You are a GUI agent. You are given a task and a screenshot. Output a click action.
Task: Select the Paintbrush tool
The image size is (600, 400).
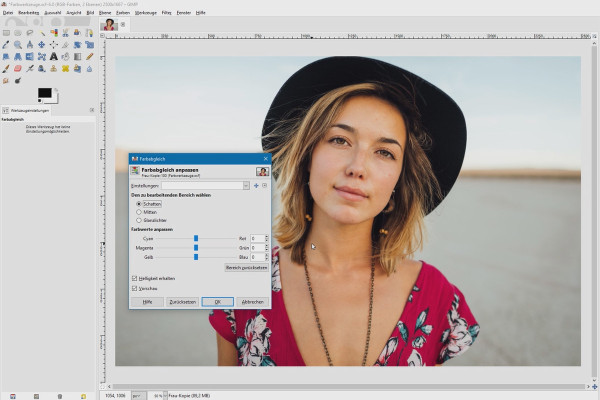pyautogui.click(x=6, y=69)
